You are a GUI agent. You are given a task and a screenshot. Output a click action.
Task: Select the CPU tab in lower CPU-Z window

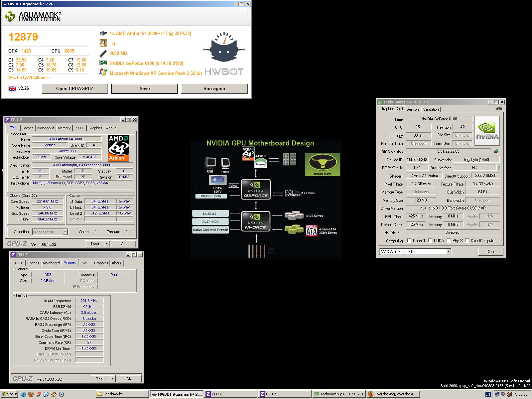19,263
